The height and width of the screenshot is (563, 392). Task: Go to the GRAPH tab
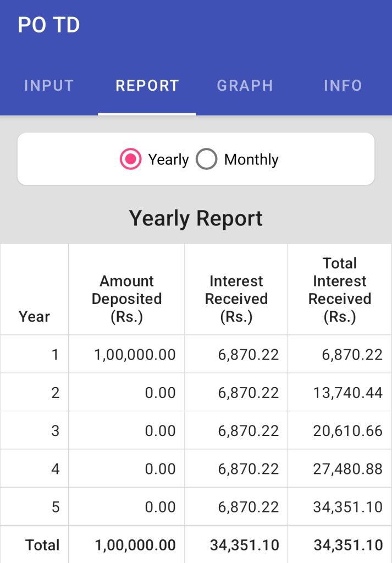245,86
